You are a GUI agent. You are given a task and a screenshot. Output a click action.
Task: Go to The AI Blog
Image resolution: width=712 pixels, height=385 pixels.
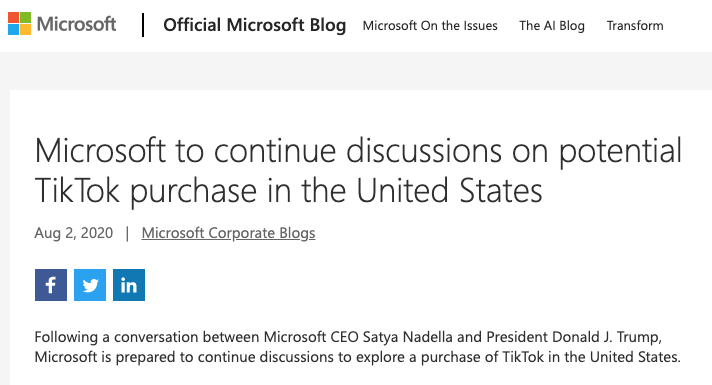[552, 26]
